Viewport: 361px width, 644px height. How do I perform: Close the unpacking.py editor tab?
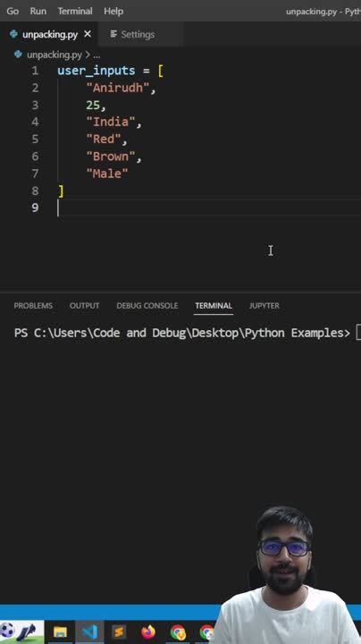pyautogui.click(x=88, y=34)
